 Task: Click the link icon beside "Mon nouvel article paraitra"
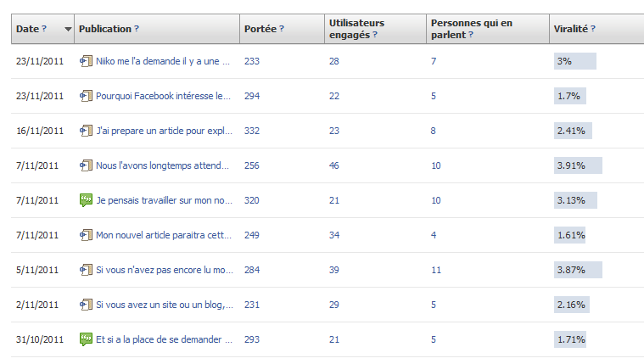coord(85,235)
